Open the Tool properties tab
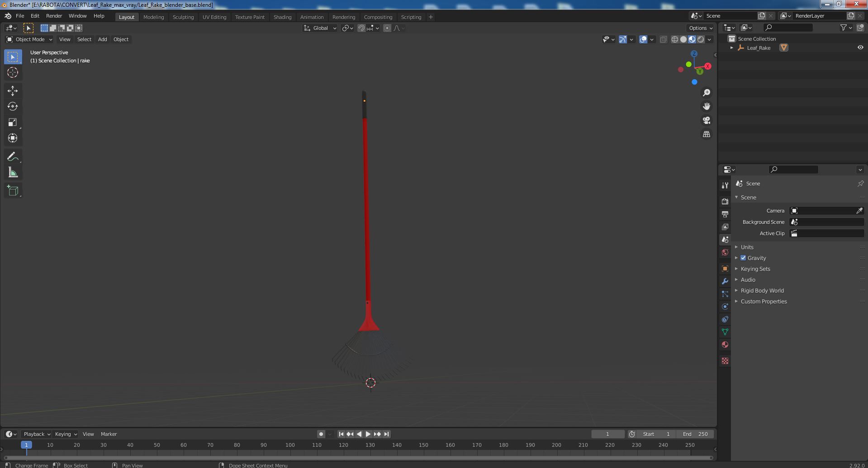868x468 pixels. [725, 185]
